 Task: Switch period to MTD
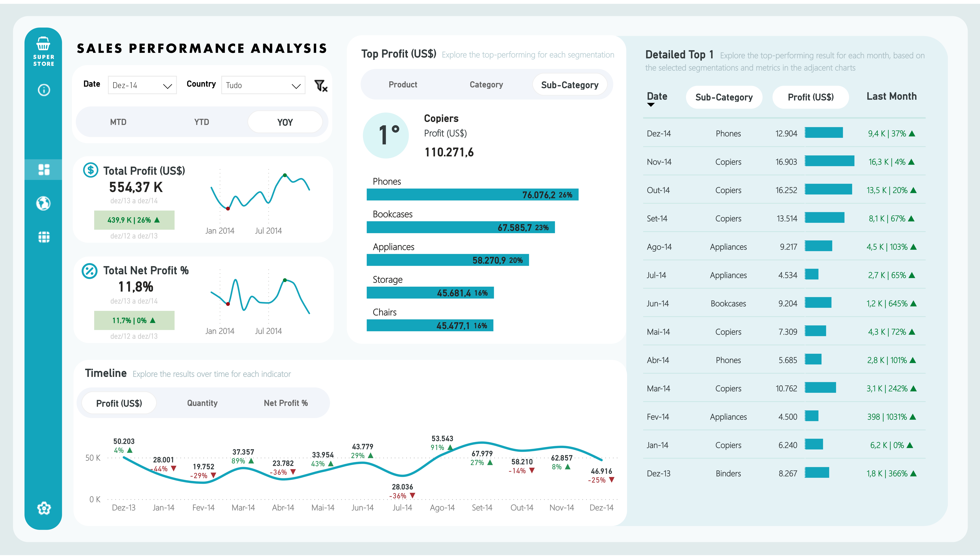coord(118,122)
